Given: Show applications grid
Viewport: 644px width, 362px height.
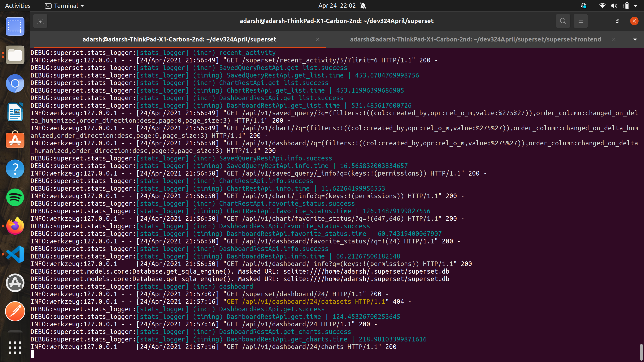Looking at the screenshot, I should pyautogui.click(x=15, y=348).
